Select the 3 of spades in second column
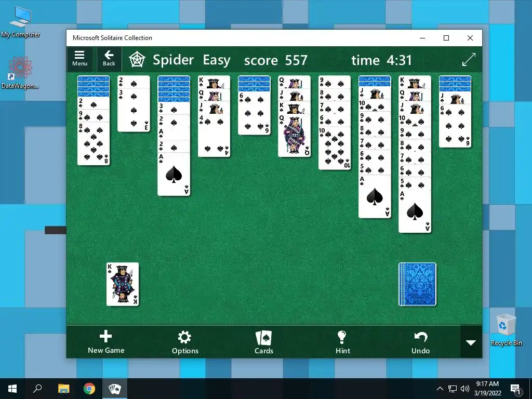Screen dimensions: 532x399 pos(134,110)
